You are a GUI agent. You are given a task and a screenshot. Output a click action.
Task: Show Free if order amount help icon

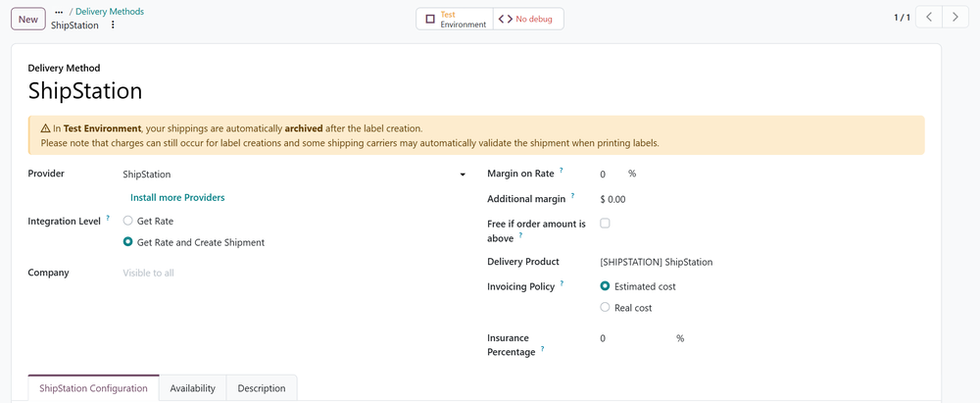click(520, 236)
